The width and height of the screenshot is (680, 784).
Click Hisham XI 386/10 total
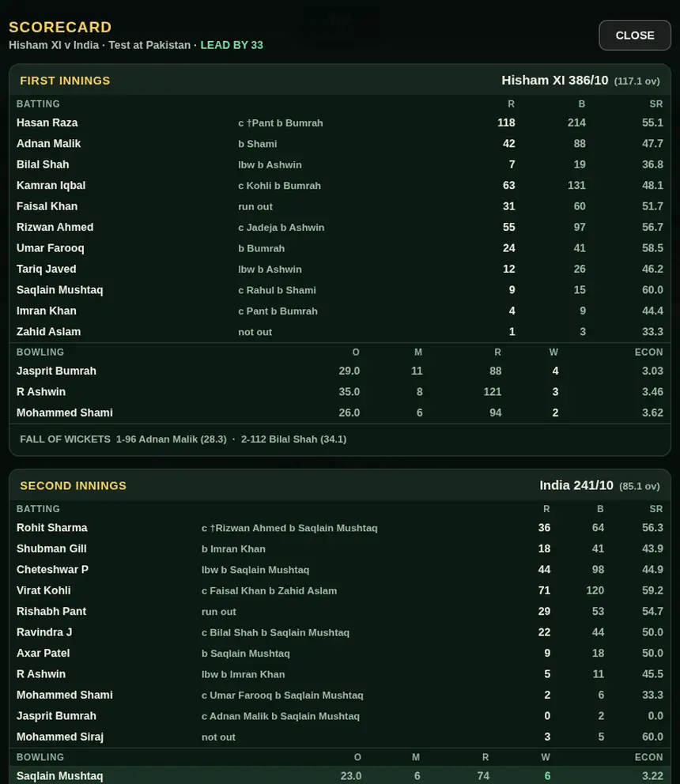(555, 81)
